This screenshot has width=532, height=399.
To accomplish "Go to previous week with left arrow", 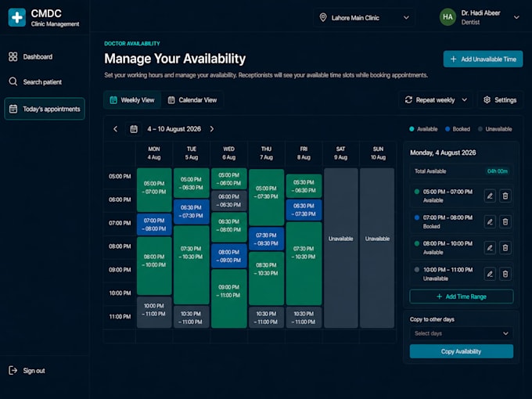I will coord(115,129).
